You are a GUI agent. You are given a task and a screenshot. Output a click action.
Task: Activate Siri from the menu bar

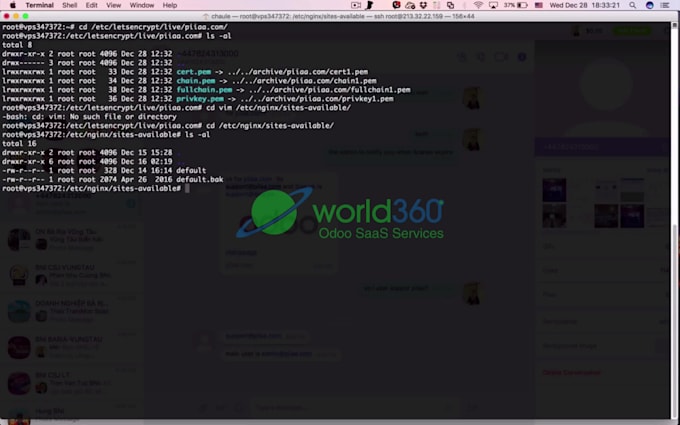click(649, 5)
